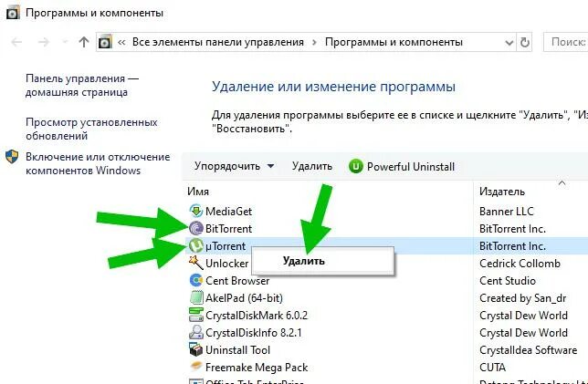Click the Freemake Mega Pack icon
Screen dimensions: 588x384
click(x=196, y=367)
